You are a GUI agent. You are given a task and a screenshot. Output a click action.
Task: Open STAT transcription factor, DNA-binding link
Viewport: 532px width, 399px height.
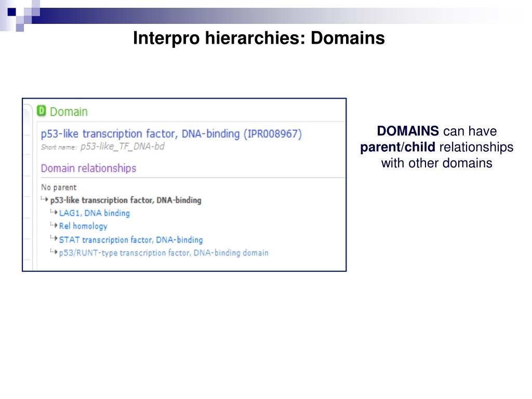131,240
